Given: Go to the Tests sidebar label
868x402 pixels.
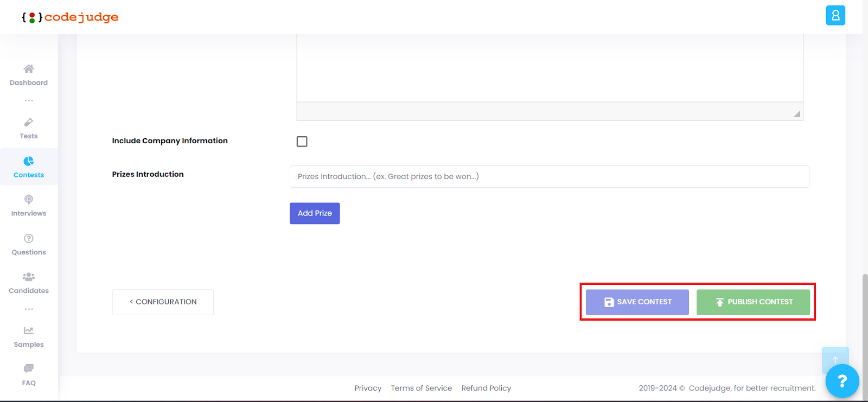Looking at the screenshot, I should tap(29, 136).
